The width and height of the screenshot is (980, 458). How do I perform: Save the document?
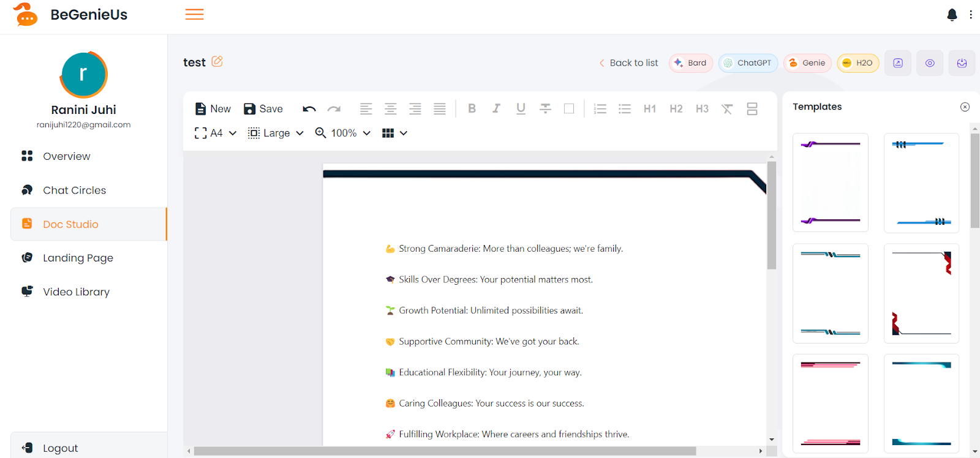click(263, 109)
